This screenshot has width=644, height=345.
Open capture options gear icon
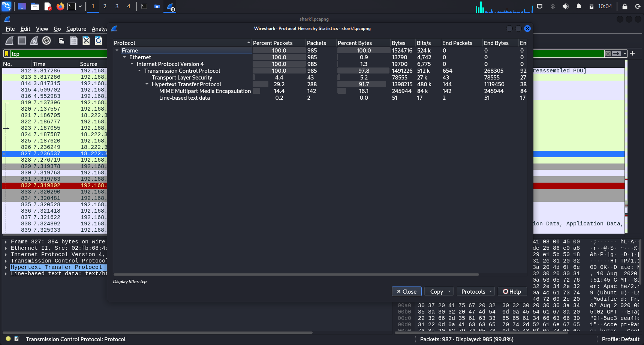point(46,40)
